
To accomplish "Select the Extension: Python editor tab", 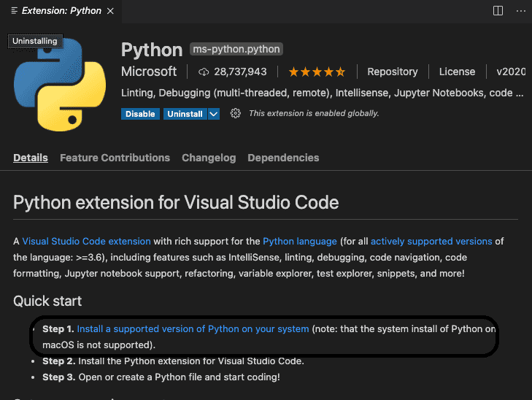I will (57, 11).
